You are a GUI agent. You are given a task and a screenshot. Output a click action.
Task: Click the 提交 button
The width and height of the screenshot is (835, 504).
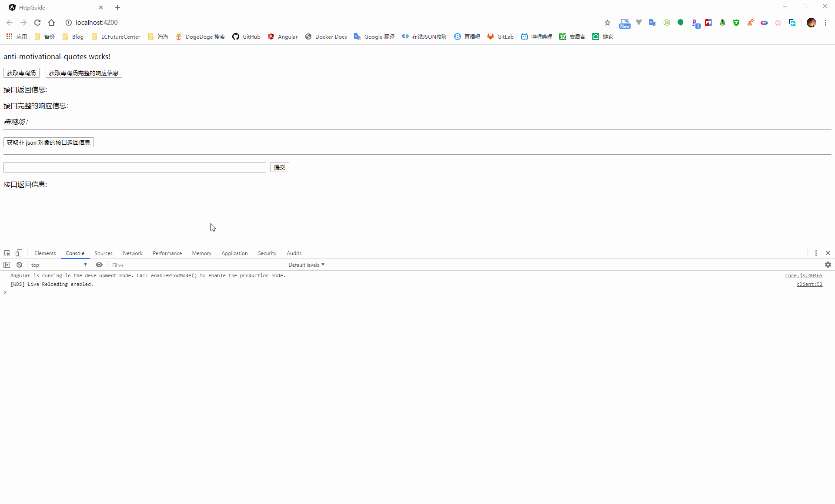click(x=279, y=167)
